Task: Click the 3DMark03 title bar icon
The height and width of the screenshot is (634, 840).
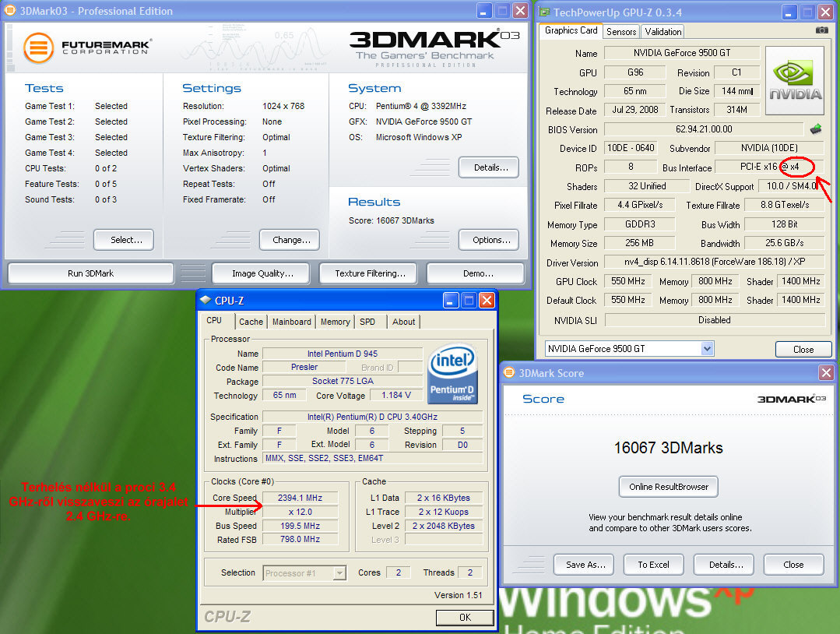Action: pyautogui.click(x=9, y=10)
